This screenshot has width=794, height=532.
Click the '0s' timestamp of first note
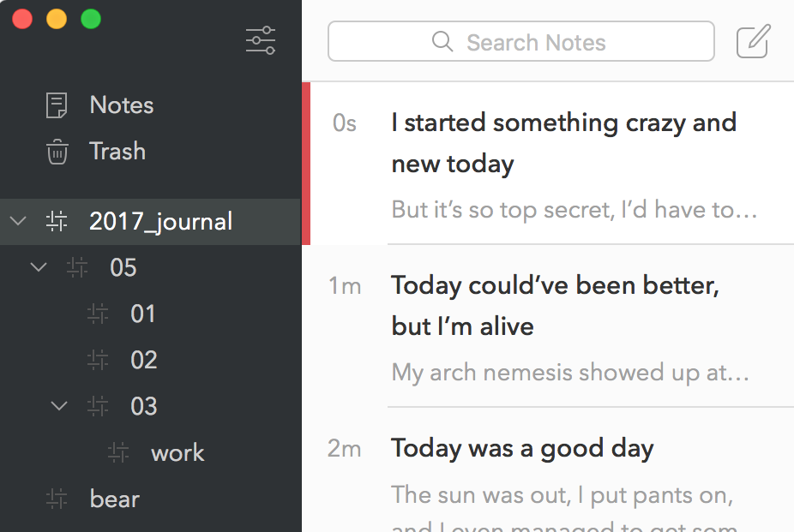point(345,123)
